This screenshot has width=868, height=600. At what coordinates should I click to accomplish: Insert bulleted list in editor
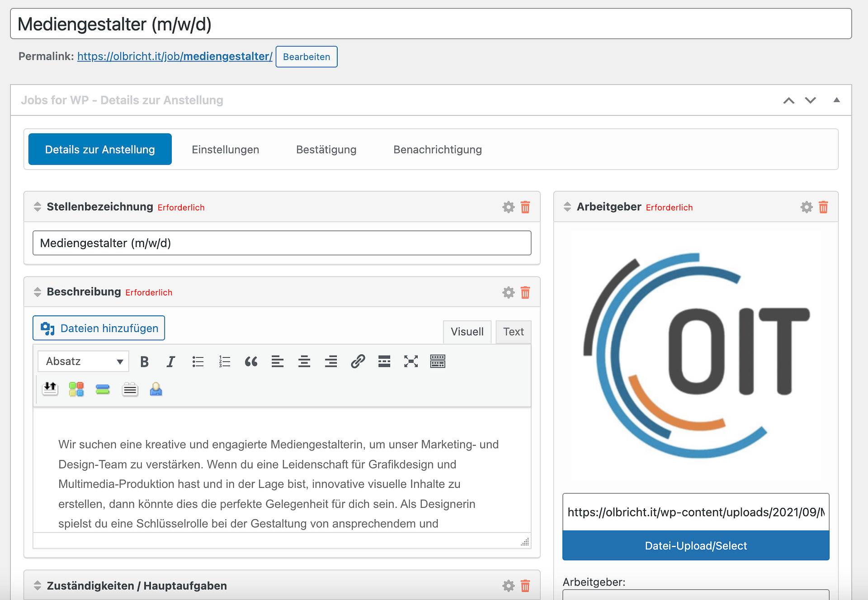click(198, 361)
